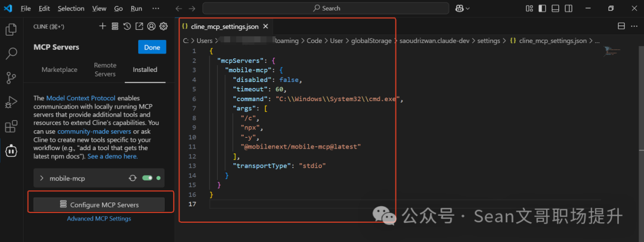Viewport: 644px width, 242px height.
Task: Open Cline settings gear icon
Action: [163, 26]
